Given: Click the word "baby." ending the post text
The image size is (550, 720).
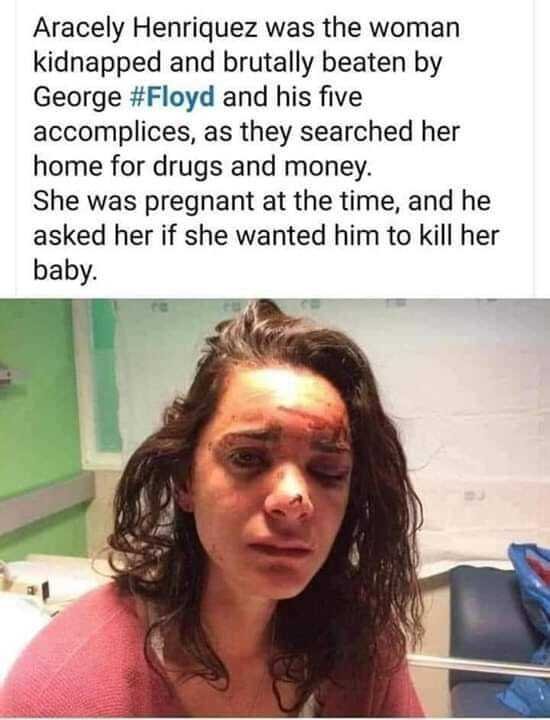Looking at the screenshot, I should tap(65, 271).
